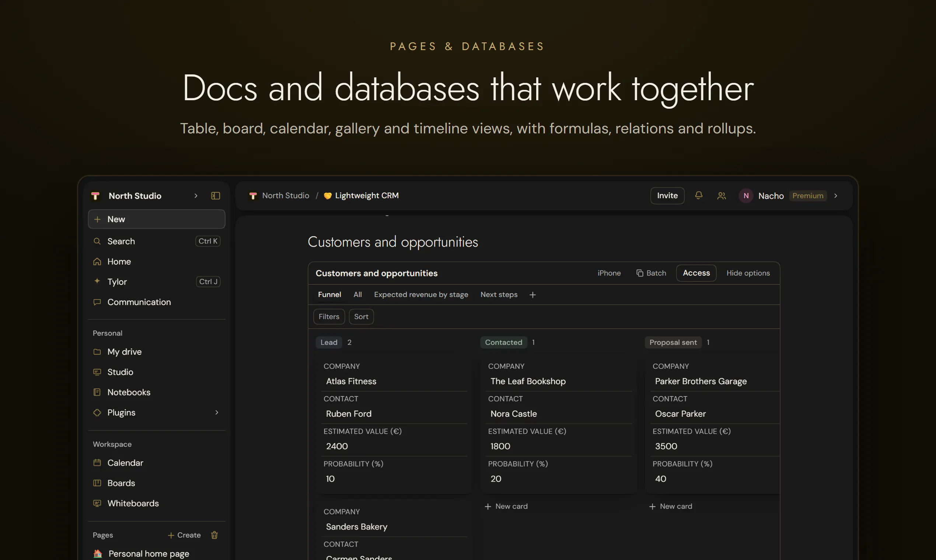Image resolution: width=936 pixels, height=560 pixels.
Task: Toggle the sidebar collapse icon
Action: click(216, 196)
